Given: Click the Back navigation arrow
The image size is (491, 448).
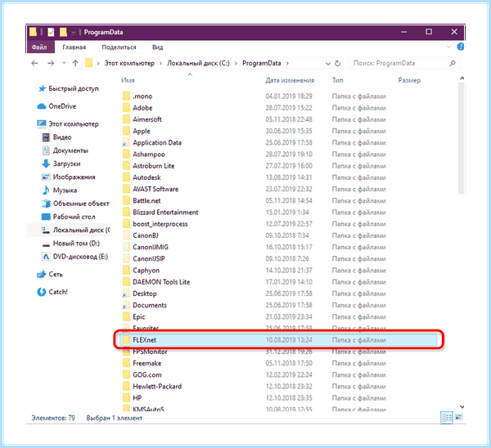Looking at the screenshot, I should coord(34,63).
